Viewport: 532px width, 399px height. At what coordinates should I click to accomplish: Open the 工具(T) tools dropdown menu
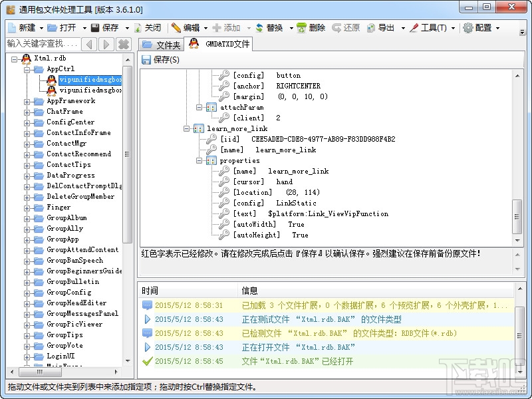click(x=432, y=28)
